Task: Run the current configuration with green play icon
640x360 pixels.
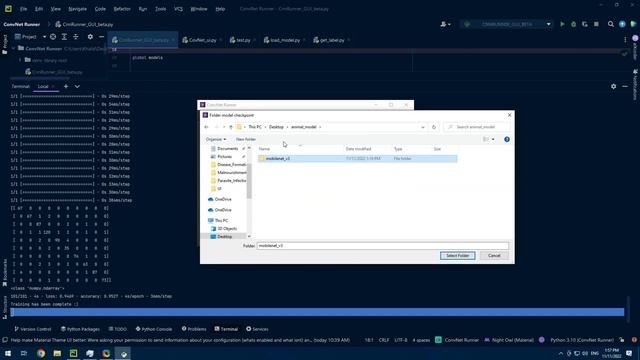Action: [562, 24]
